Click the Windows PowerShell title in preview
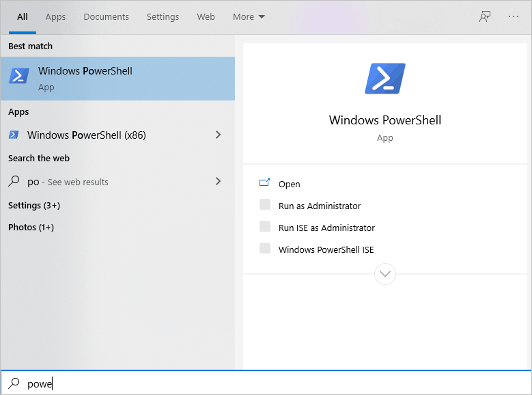The image size is (532, 395). click(x=384, y=120)
